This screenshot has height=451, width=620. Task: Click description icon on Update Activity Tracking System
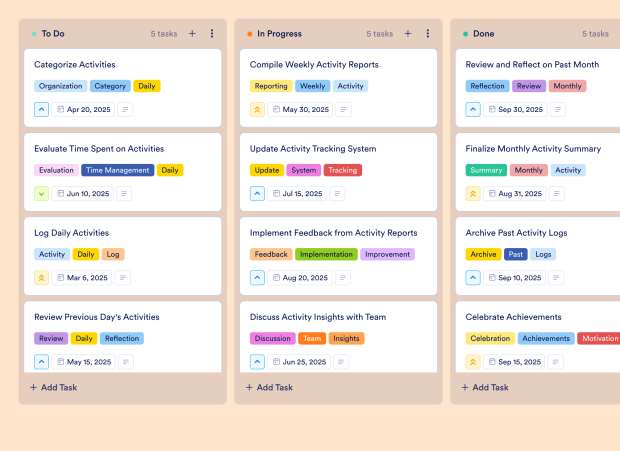pos(339,194)
